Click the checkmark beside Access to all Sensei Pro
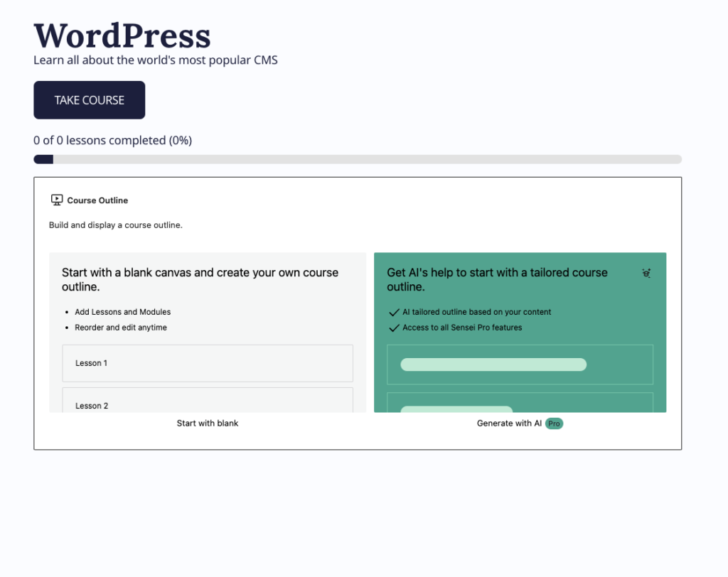 pos(394,328)
